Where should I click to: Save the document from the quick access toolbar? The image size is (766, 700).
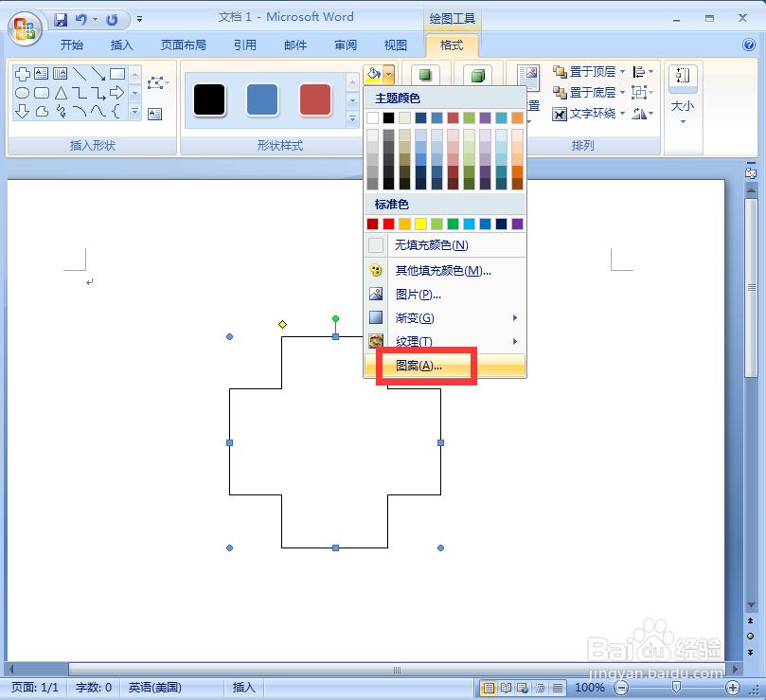61,20
